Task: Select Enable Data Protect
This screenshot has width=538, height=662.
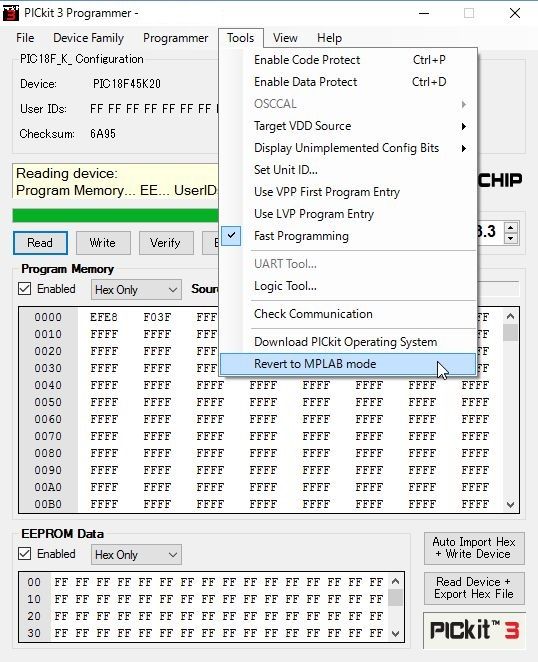Action: coord(348,82)
